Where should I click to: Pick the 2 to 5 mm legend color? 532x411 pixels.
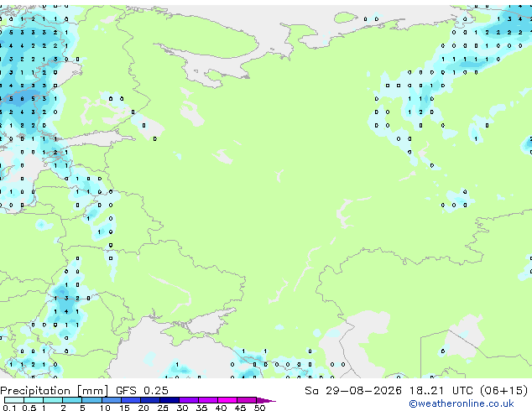pos(72,400)
